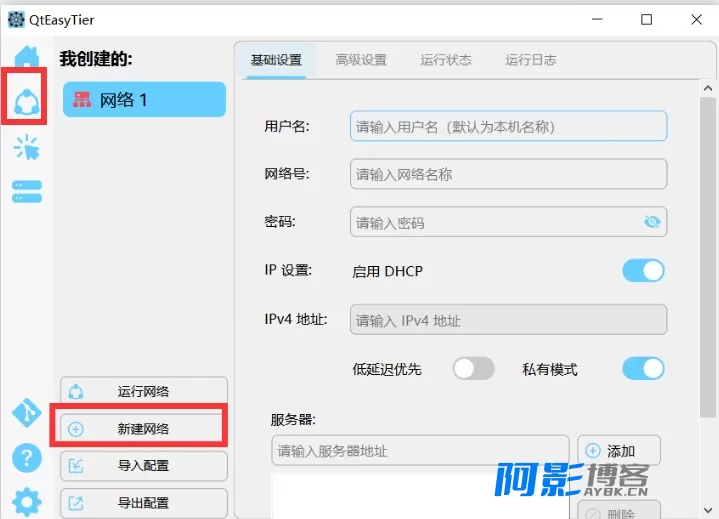
Task: Select 网络 1 in the network list
Action: tap(144, 99)
